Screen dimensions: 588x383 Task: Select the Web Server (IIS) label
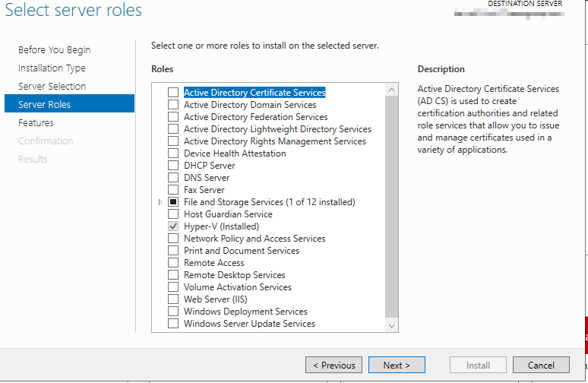216,299
